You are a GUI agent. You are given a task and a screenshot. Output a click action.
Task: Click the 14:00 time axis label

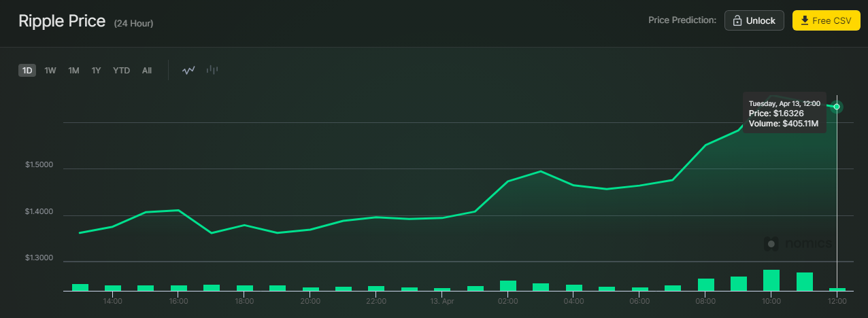point(113,301)
